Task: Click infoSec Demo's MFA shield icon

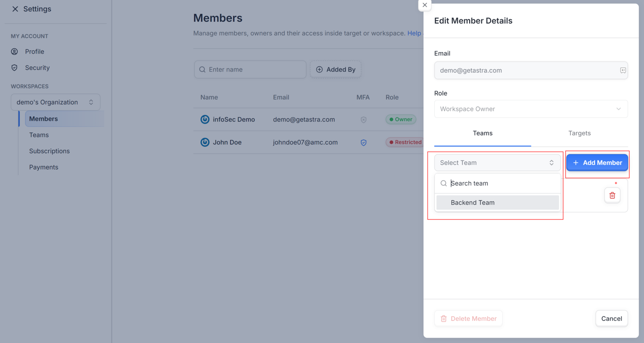Action: coord(363,119)
